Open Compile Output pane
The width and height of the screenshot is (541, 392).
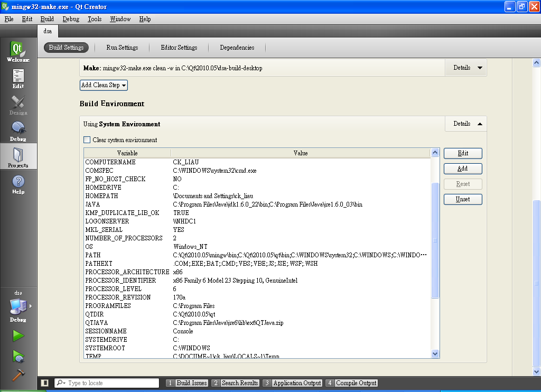pos(351,382)
